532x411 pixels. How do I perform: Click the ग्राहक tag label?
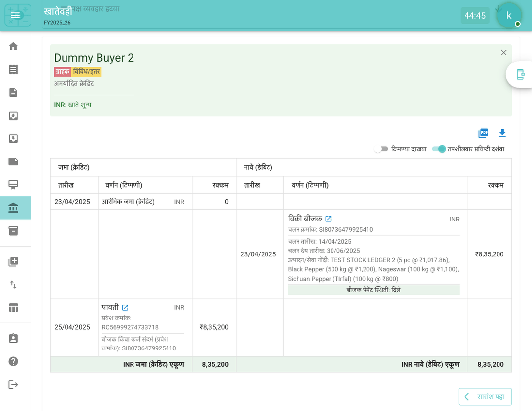tap(62, 72)
